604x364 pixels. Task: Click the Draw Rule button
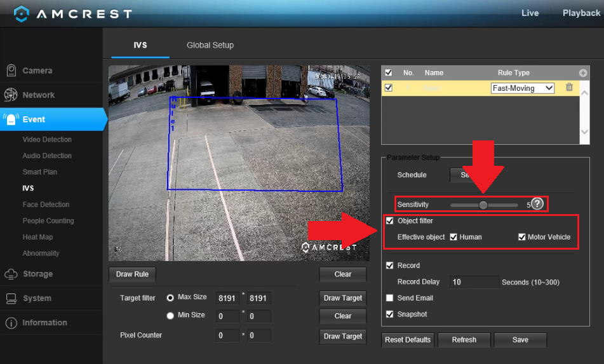[x=132, y=274]
